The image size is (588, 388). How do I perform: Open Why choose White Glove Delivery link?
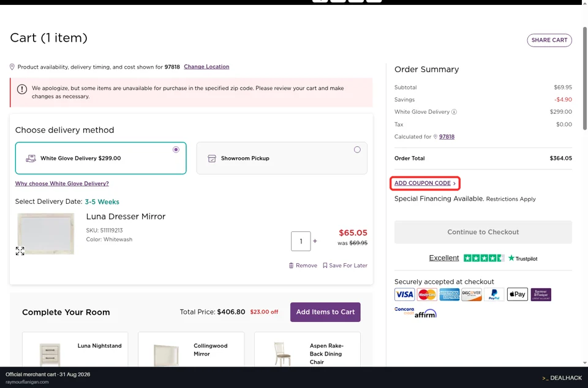62,184
